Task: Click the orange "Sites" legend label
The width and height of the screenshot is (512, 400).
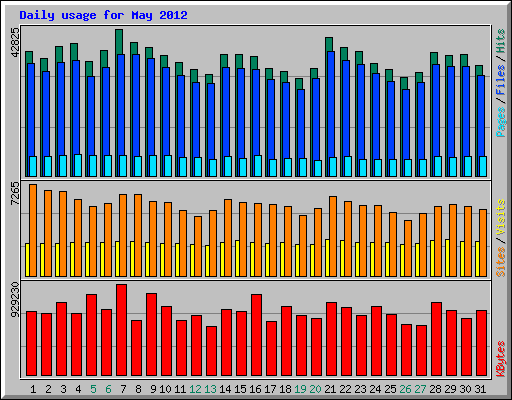Action: 501,262
